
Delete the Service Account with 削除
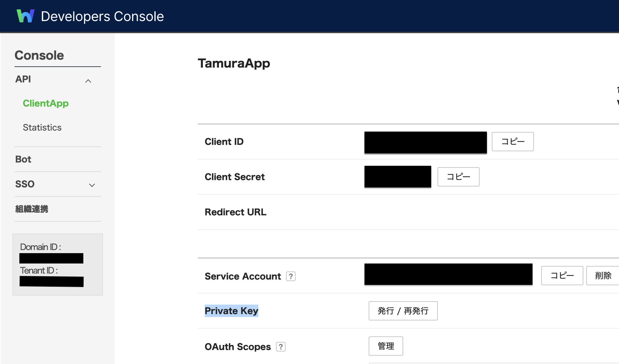[603, 276]
